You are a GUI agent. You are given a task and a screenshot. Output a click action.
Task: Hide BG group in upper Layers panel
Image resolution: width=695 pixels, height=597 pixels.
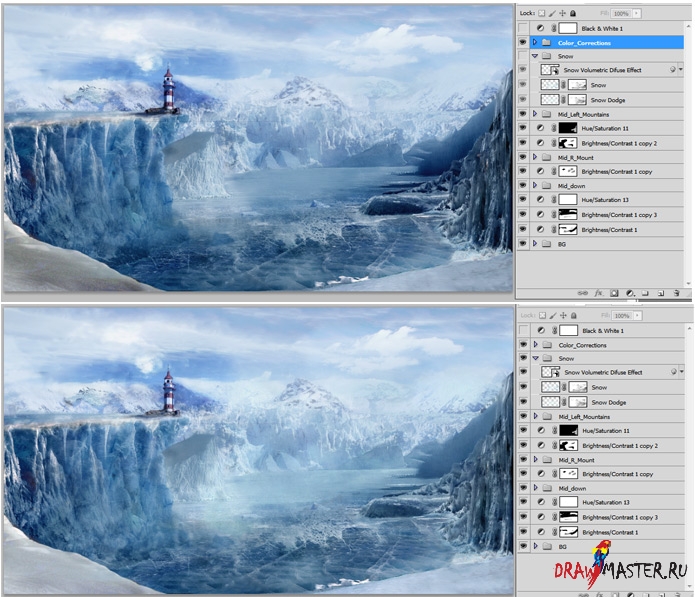pyautogui.click(x=523, y=244)
